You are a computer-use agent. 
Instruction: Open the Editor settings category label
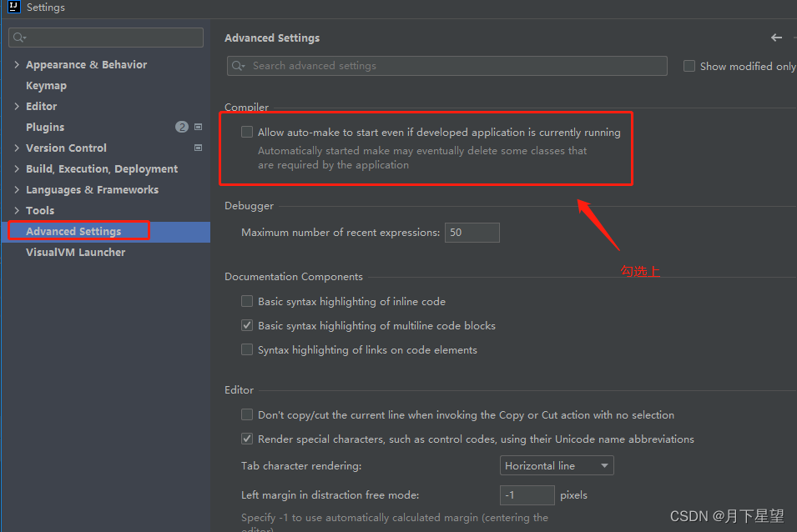pyautogui.click(x=42, y=106)
